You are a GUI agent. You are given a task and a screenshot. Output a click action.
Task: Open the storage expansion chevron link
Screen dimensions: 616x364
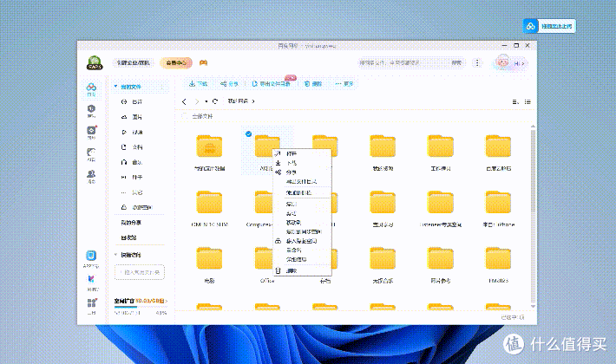tap(167, 301)
